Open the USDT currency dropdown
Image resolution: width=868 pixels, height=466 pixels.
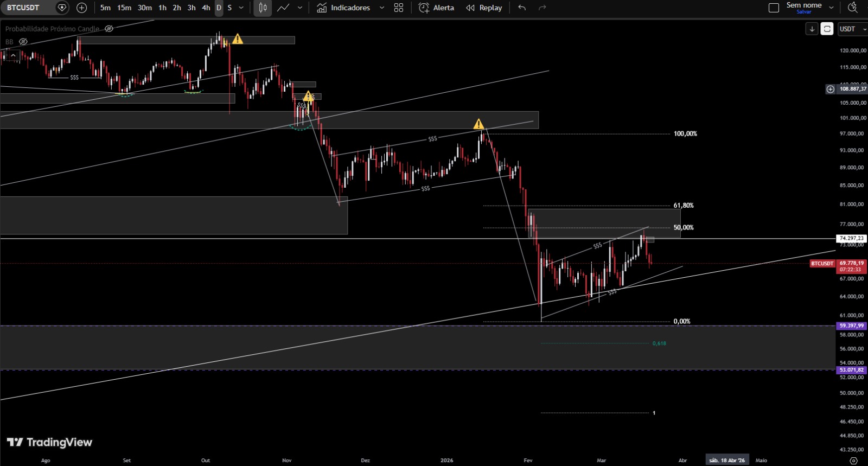(852, 29)
